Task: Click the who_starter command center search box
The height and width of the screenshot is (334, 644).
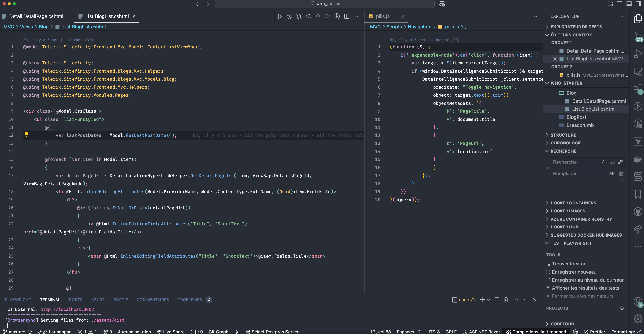Action: [325, 4]
